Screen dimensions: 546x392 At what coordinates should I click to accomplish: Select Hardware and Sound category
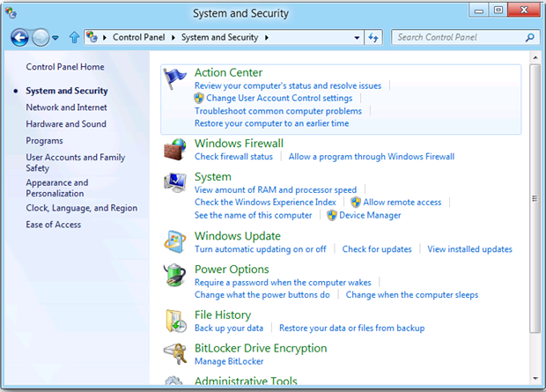pyautogui.click(x=66, y=124)
